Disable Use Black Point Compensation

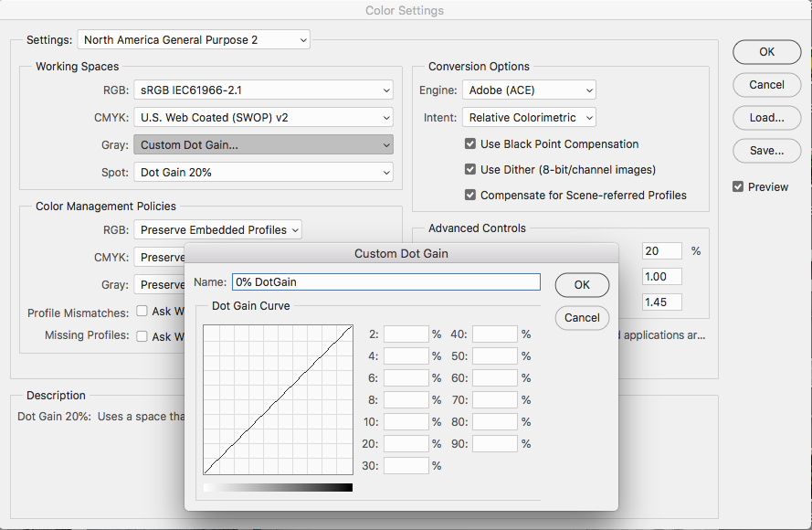pos(469,143)
